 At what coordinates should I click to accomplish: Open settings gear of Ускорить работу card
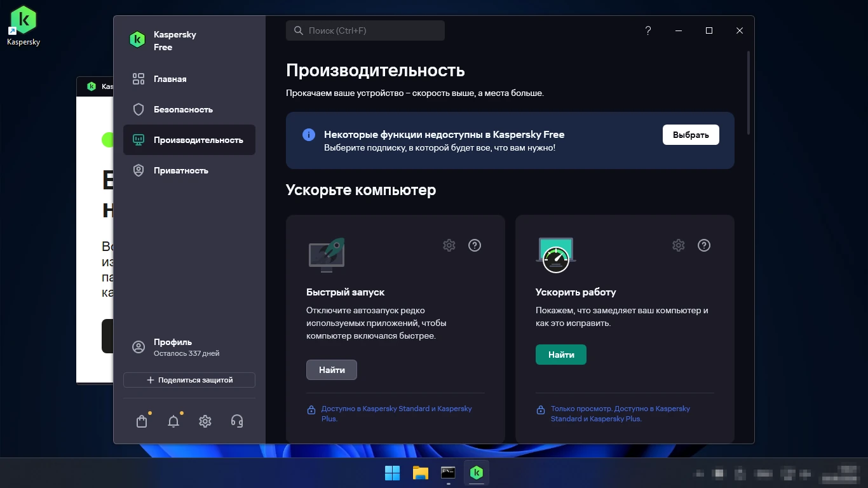click(679, 245)
